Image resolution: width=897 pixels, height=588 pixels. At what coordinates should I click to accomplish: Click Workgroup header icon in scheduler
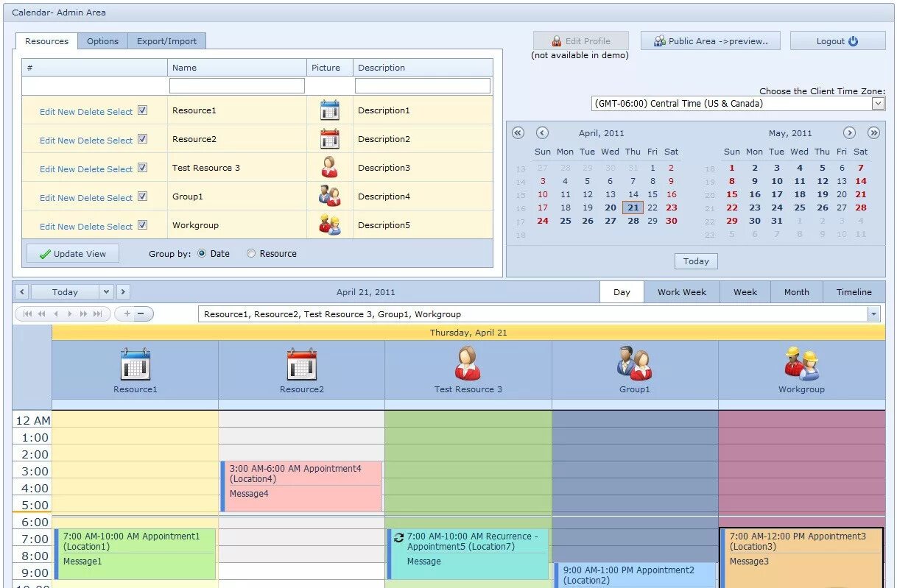801,364
